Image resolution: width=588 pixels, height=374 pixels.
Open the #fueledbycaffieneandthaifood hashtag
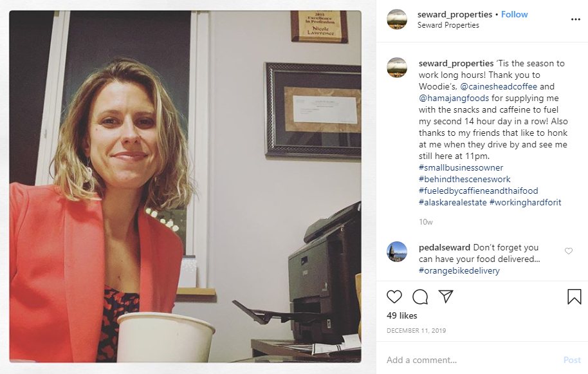pyautogui.click(x=479, y=191)
